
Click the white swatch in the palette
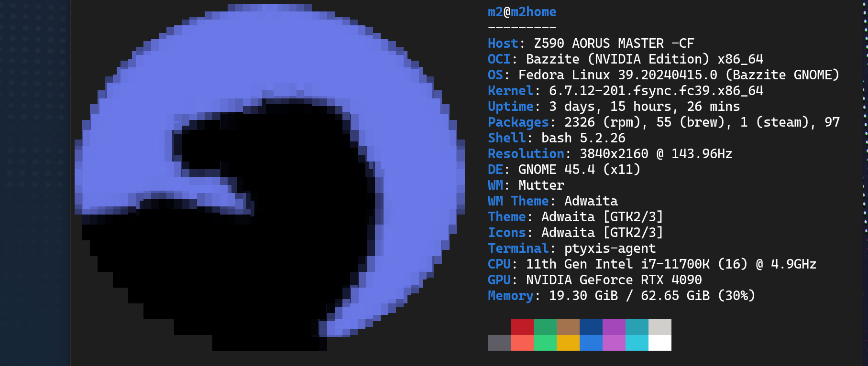click(660, 343)
